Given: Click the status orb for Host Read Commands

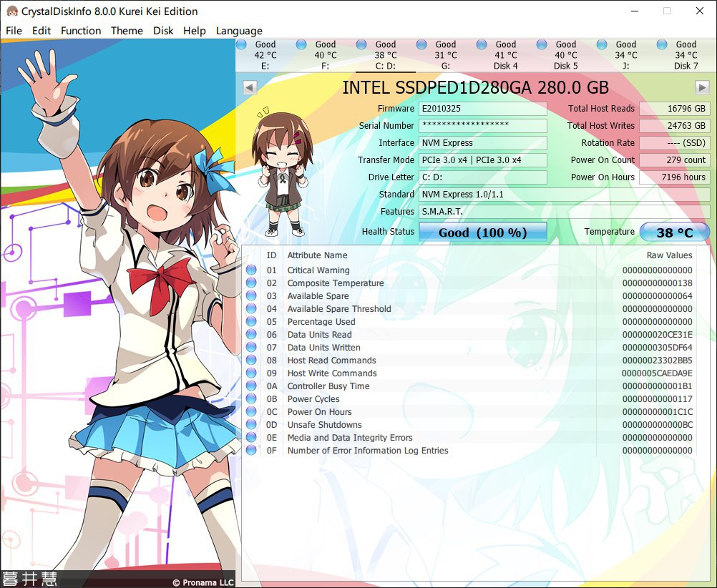Looking at the screenshot, I should [x=251, y=360].
